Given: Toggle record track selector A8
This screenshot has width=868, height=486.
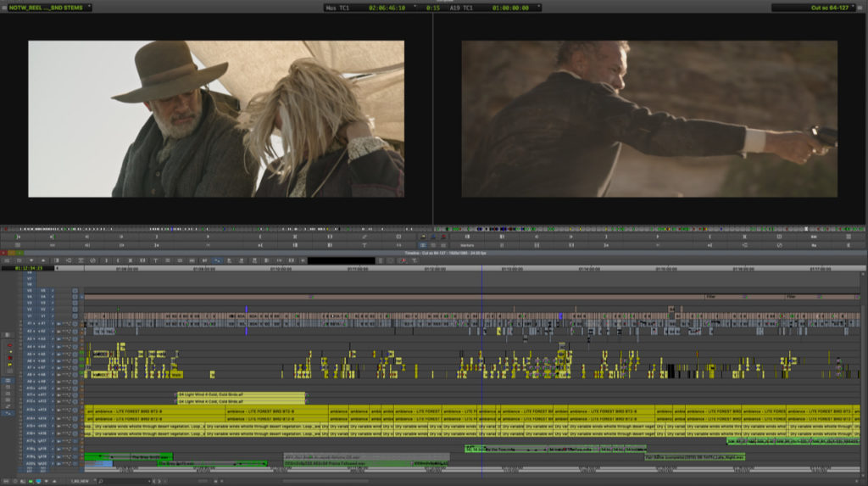Looking at the screenshot, I should click(43, 374).
